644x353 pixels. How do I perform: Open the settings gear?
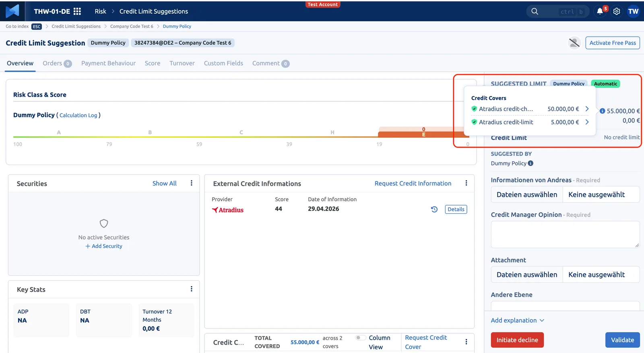[617, 11]
